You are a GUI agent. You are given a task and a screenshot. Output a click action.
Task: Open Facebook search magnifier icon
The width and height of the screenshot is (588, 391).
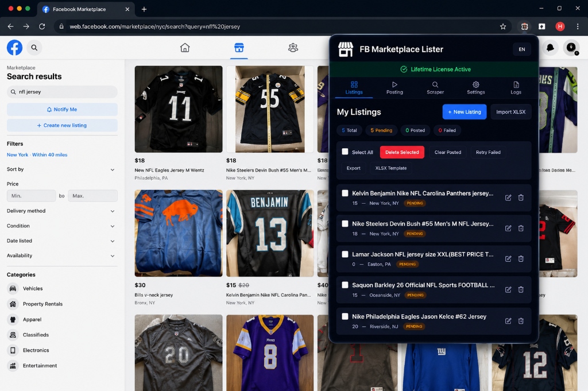[x=34, y=48]
